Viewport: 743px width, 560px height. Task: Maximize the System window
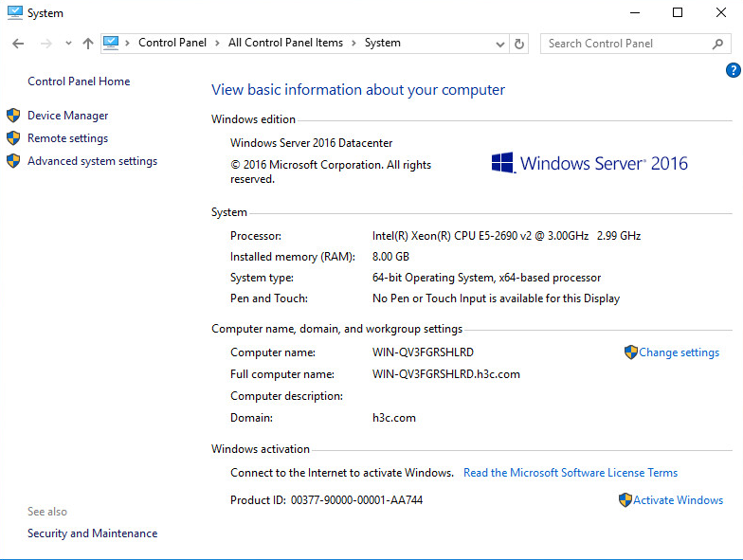coord(678,13)
